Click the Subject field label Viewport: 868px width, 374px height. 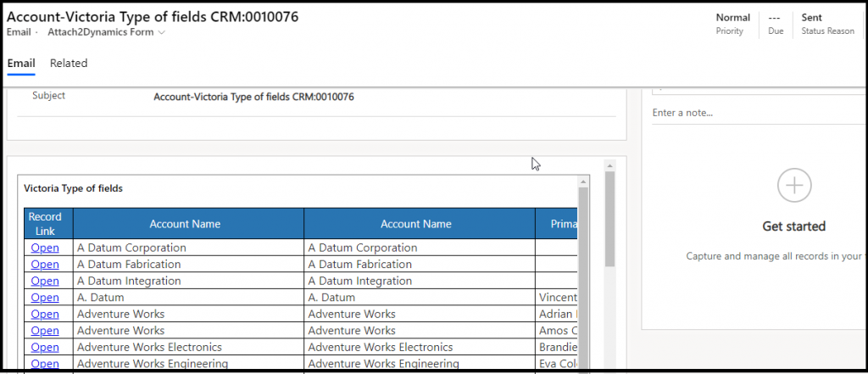tap(48, 95)
